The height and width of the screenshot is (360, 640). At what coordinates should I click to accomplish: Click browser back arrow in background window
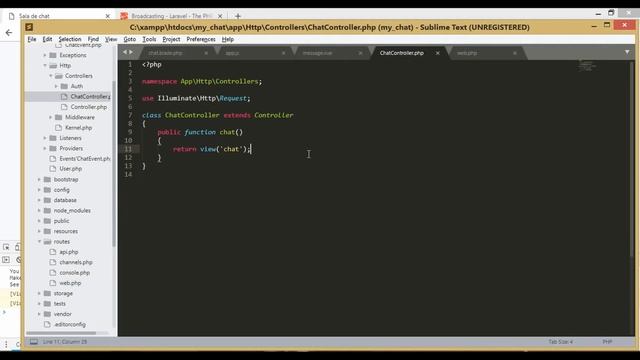pos(9,33)
